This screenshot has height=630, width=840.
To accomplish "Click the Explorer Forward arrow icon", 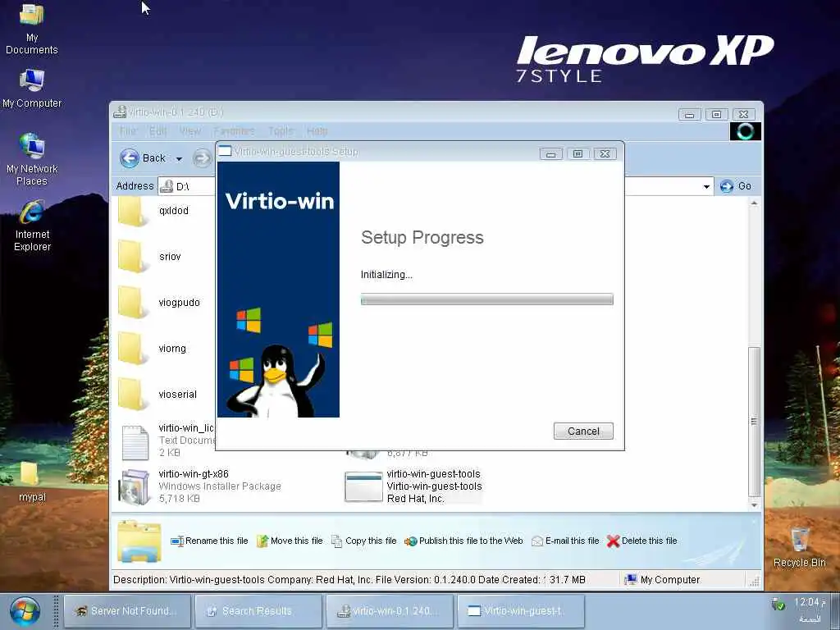I will [x=202, y=158].
